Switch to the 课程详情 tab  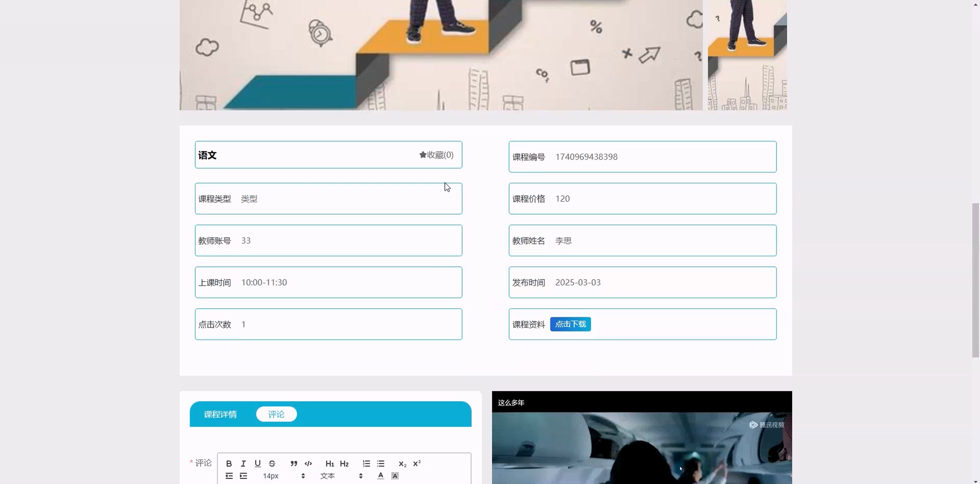click(220, 414)
